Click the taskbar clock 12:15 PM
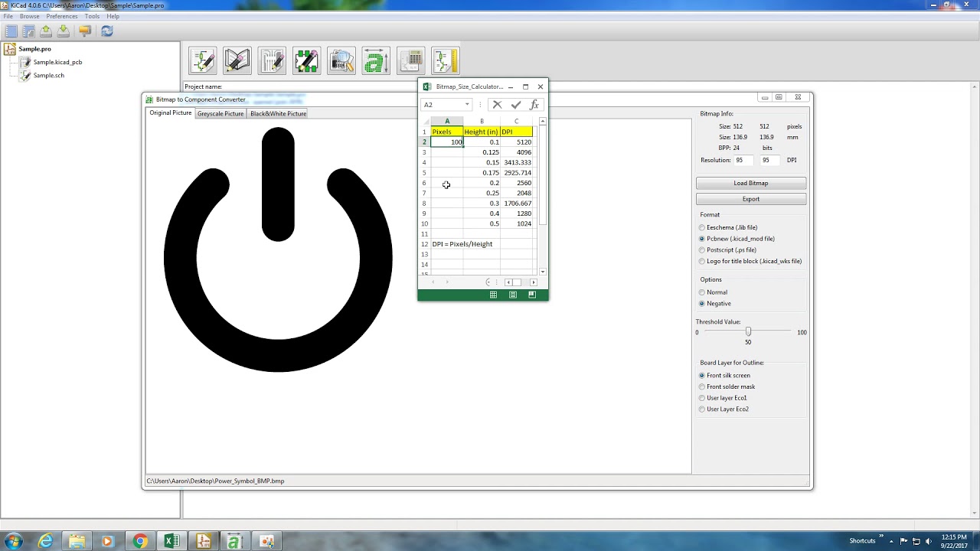 point(953,536)
